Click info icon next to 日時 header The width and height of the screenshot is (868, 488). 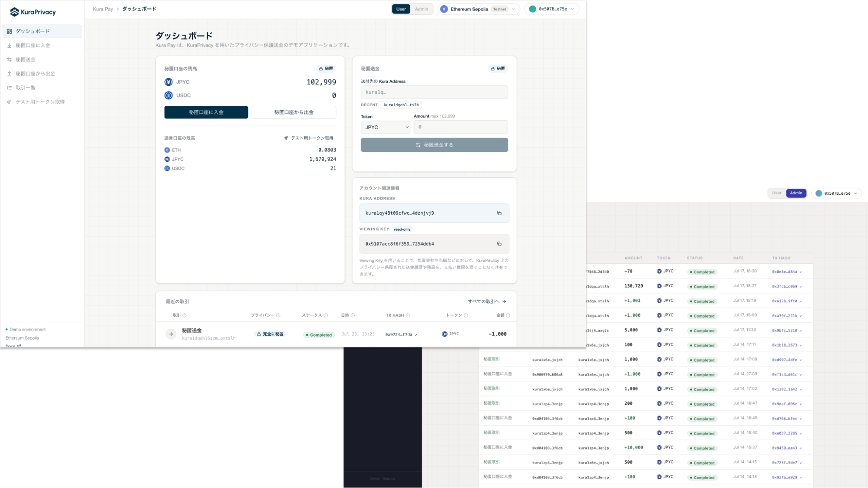pyautogui.click(x=353, y=315)
